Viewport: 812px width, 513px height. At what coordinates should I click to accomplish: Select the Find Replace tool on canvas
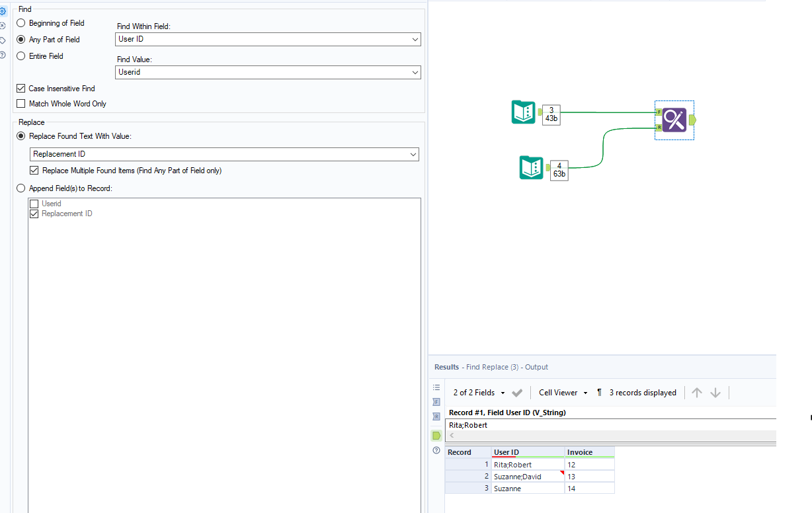pyautogui.click(x=674, y=120)
